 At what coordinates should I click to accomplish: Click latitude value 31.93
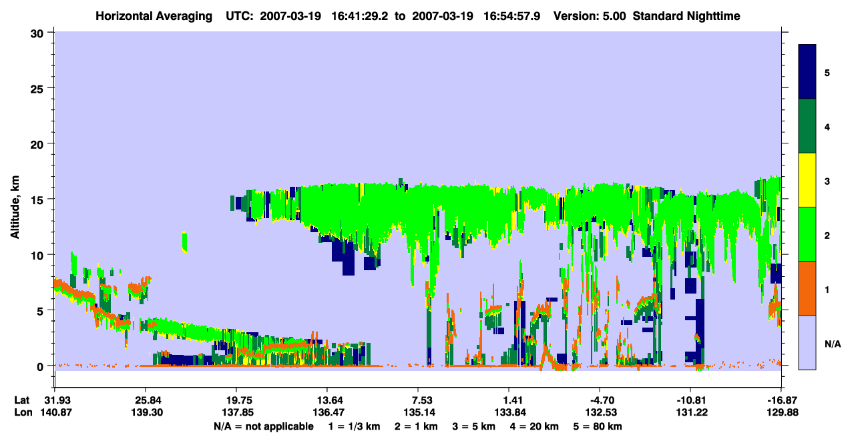pos(57,400)
